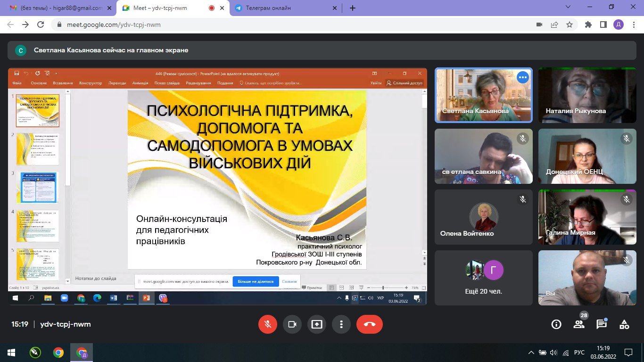This screenshot has height=362, width=644.
Task: Leave the call with red hang-up button
Action: [370, 324]
